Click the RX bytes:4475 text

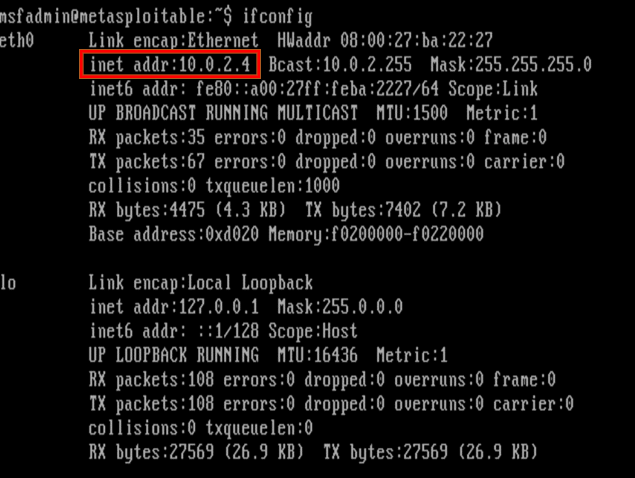(x=147, y=210)
